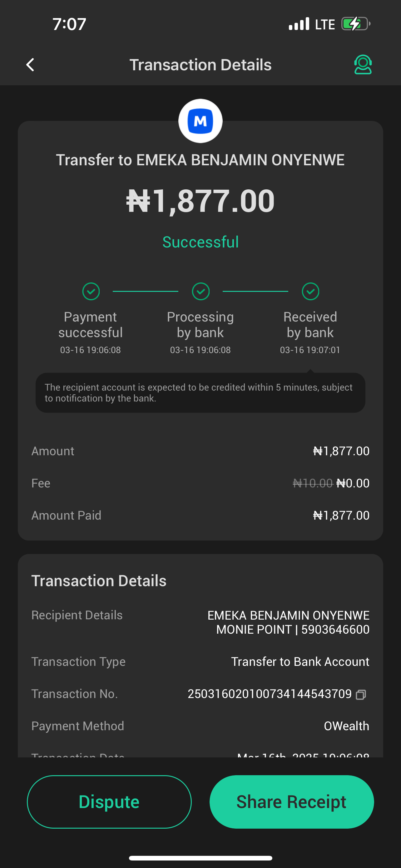Tap the Payment successful checkmark icon

point(91,291)
